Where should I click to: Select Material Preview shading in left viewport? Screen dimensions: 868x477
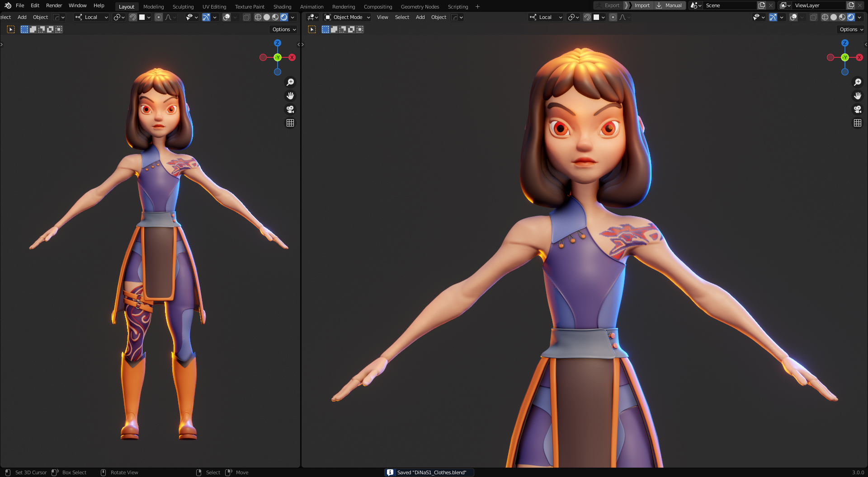275,17
